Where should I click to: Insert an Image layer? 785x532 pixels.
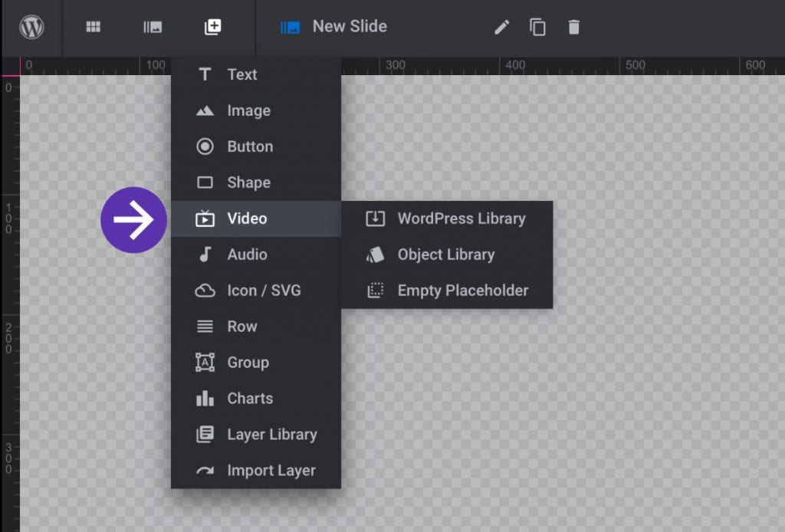pyautogui.click(x=248, y=110)
